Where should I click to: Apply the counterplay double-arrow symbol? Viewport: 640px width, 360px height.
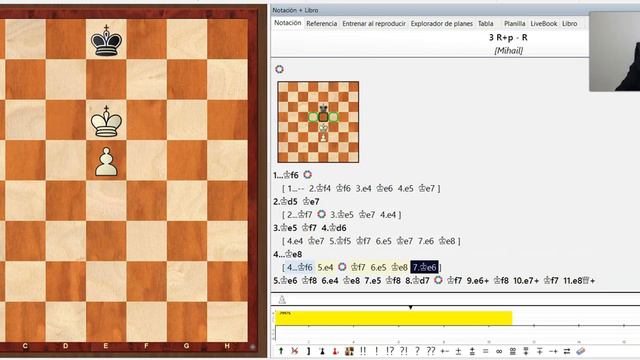[567, 351]
